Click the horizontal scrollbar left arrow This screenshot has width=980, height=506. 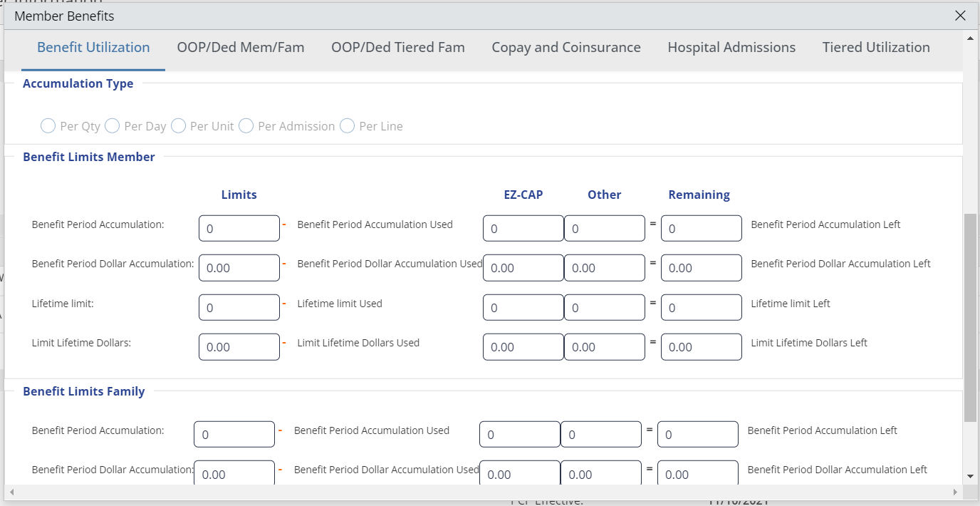[x=12, y=492]
